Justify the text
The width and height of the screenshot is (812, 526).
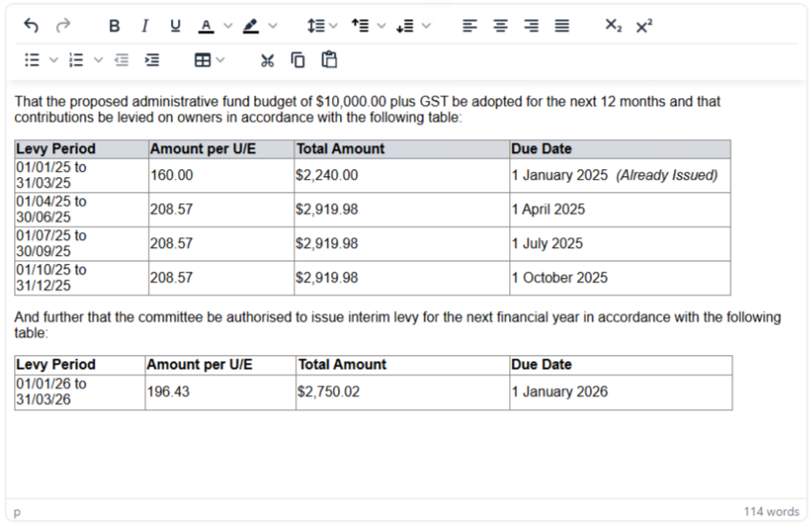click(x=562, y=26)
